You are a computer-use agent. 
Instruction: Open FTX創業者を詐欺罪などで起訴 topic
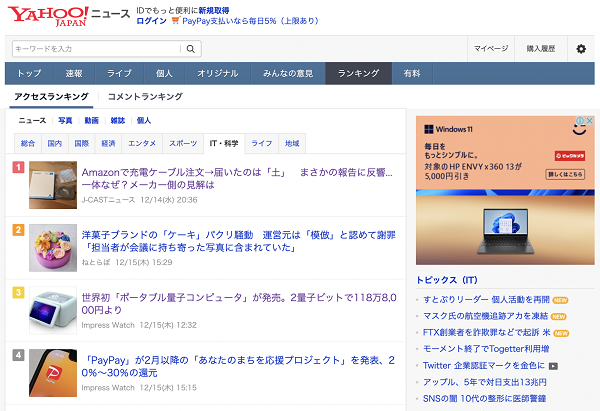pos(487,333)
